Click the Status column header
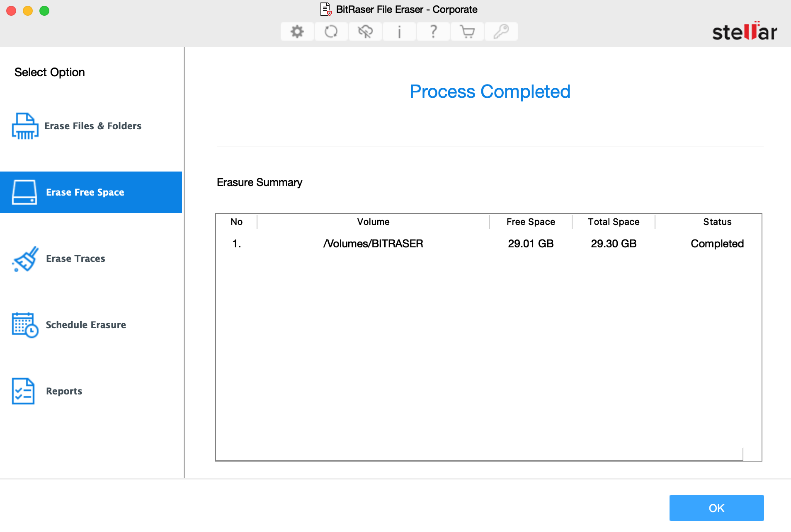This screenshot has height=532, width=791. [717, 222]
